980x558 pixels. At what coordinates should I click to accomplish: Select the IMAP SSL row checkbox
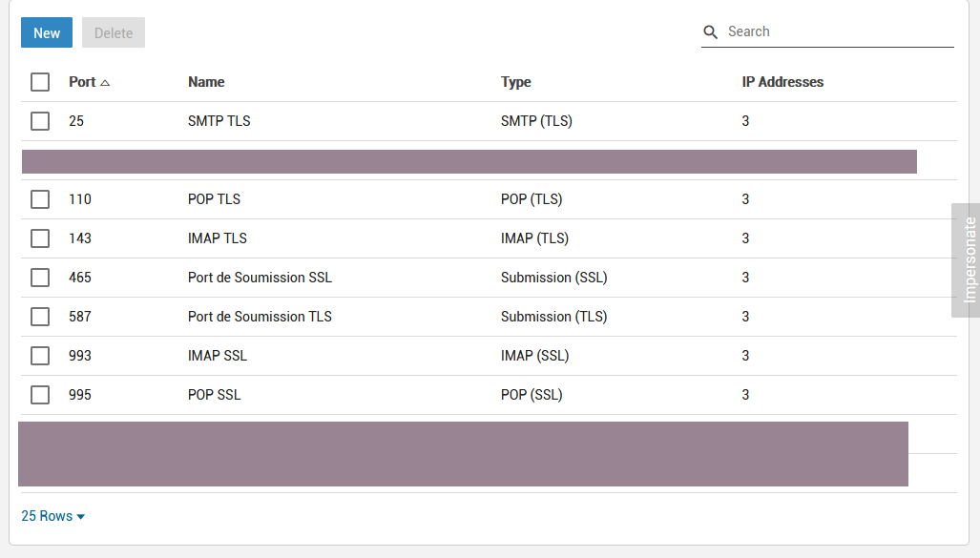click(40, 356)
